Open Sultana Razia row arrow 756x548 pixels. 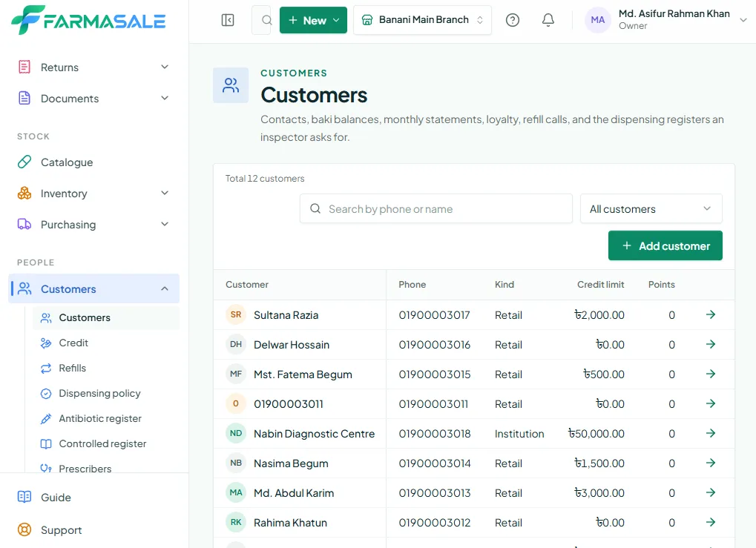(711, 314)
